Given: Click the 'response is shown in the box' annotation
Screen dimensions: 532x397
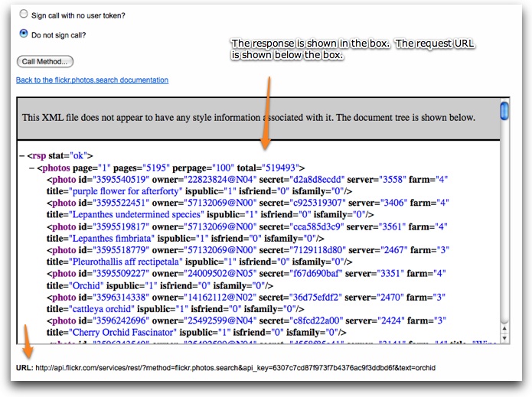Looking at the screenshot, I should click(x=352, y=50).
